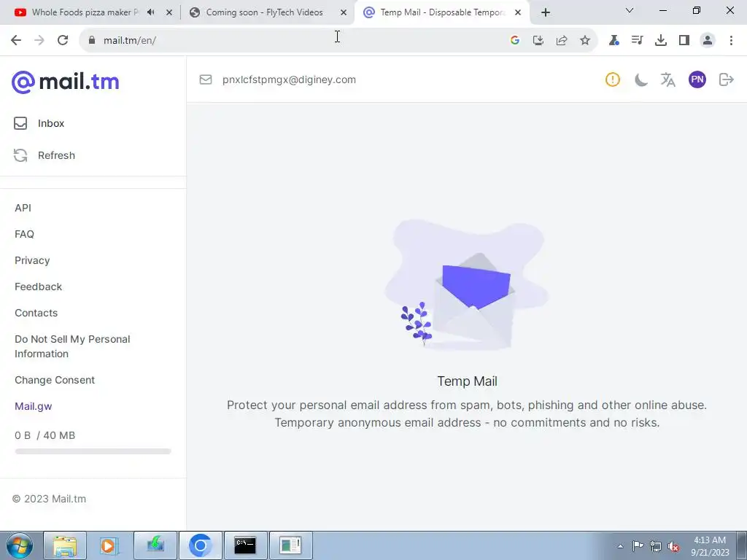
Task: Open the green arrow taskbar app
Action: 155,545
